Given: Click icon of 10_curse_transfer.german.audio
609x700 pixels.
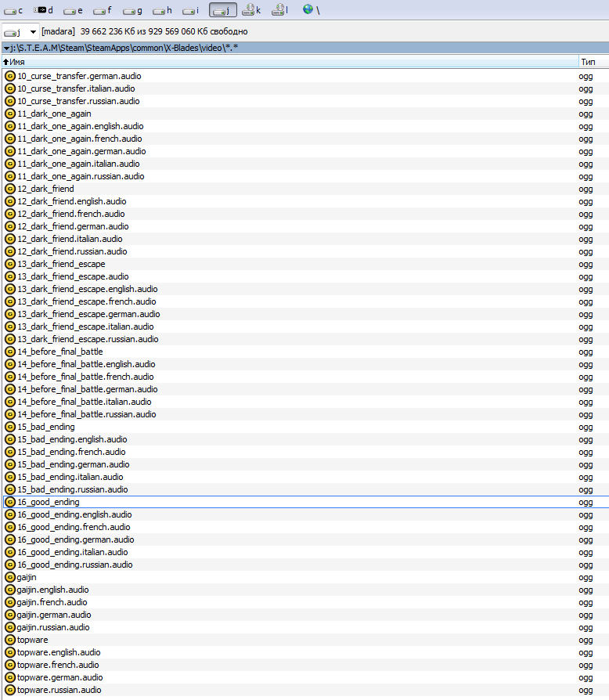Looking at the screenshot, I should [x=10, y=76].
